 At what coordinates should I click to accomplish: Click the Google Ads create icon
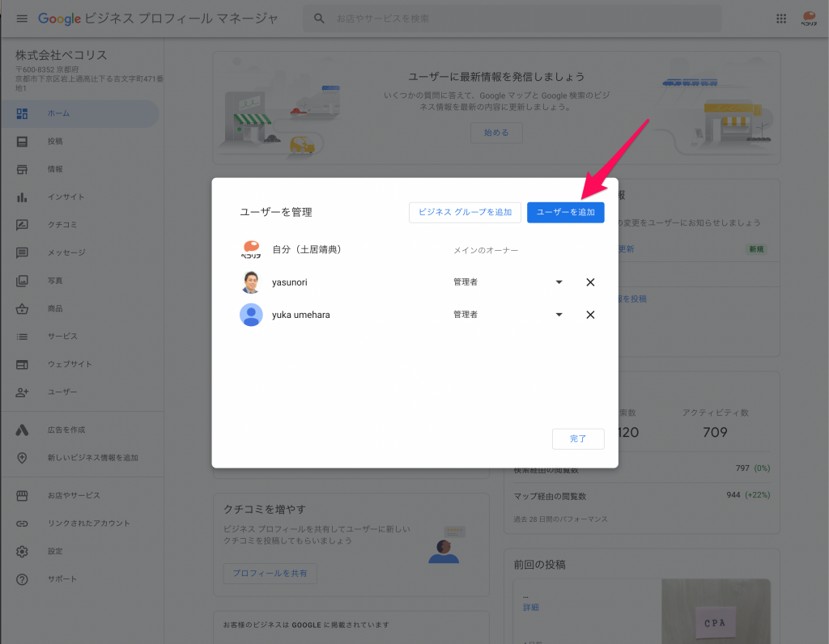click(22, 430)
